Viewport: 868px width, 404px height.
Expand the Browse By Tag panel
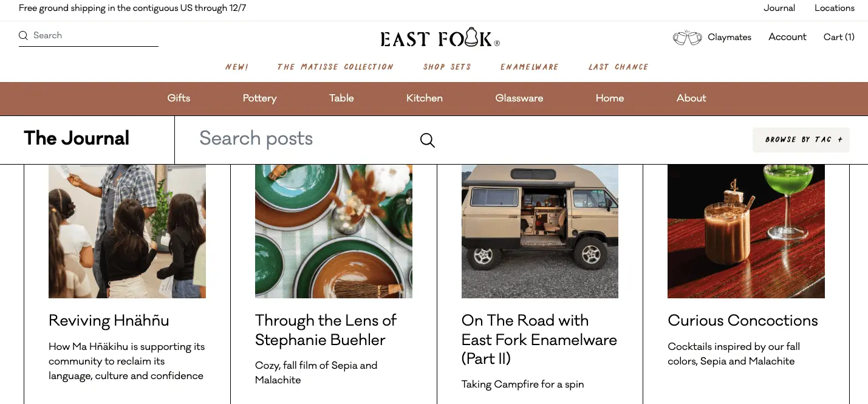[x=801, y=140]
